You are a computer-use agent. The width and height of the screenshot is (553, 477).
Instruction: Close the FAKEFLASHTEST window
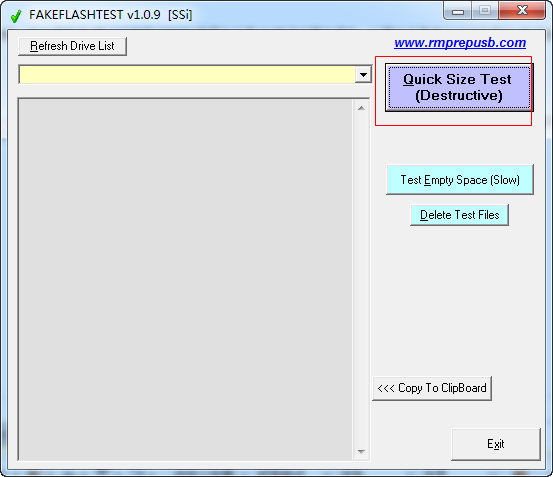tap(522, 11)
